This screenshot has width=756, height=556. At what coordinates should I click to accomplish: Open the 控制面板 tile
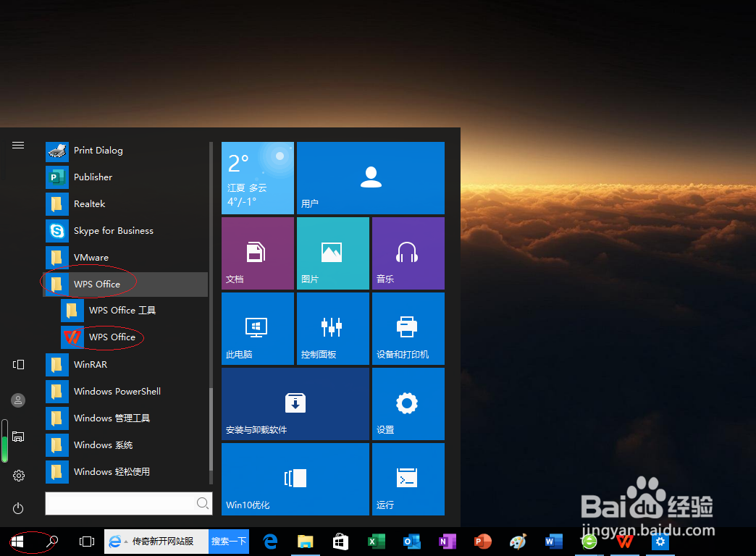pos(333,329)
